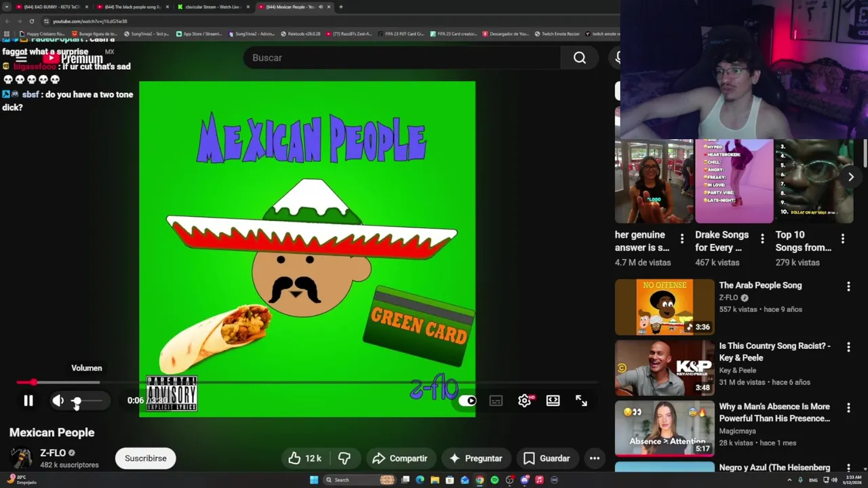Click the youtube.com address bar
The height and width of the screenshot is (488, 868).
(325, 21)
